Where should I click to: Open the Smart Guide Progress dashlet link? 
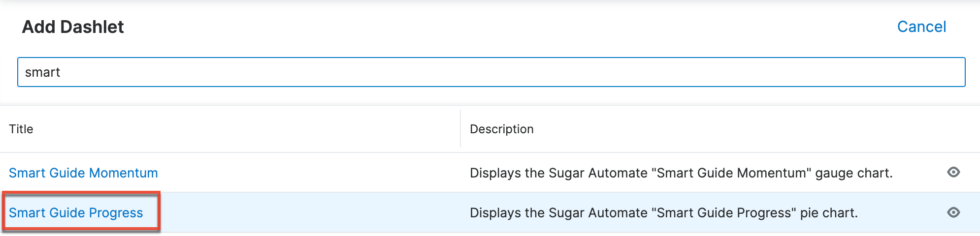76,213
